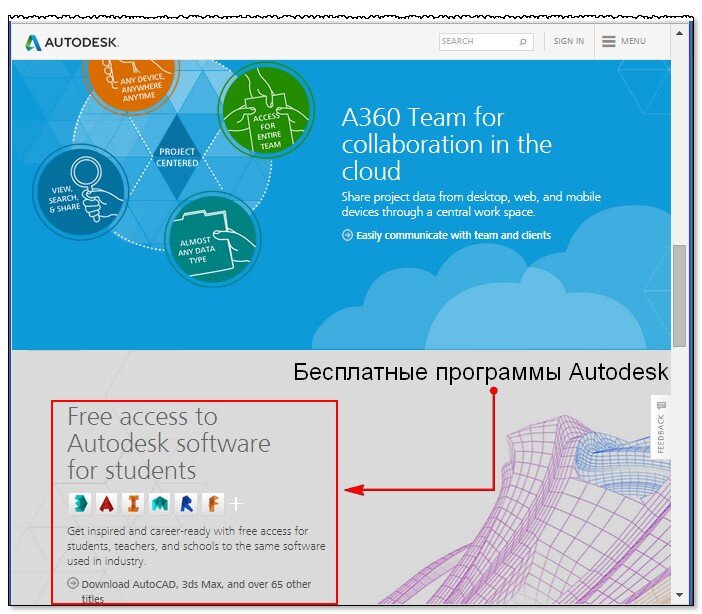Screen dimensions: 702x614
Task: Click the teal Maya product icon
Action: 160,503
